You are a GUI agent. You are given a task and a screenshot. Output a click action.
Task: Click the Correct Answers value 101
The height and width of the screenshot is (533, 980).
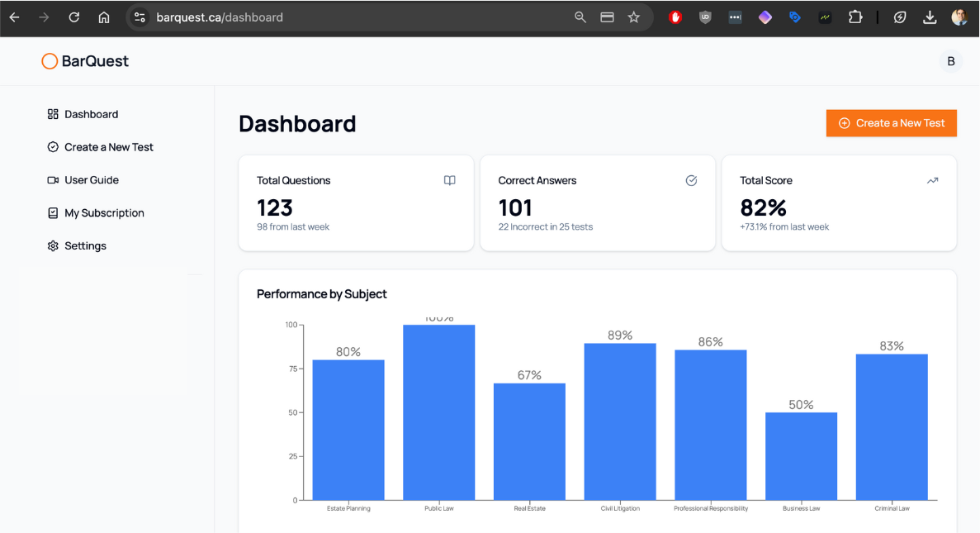point(515,207)
